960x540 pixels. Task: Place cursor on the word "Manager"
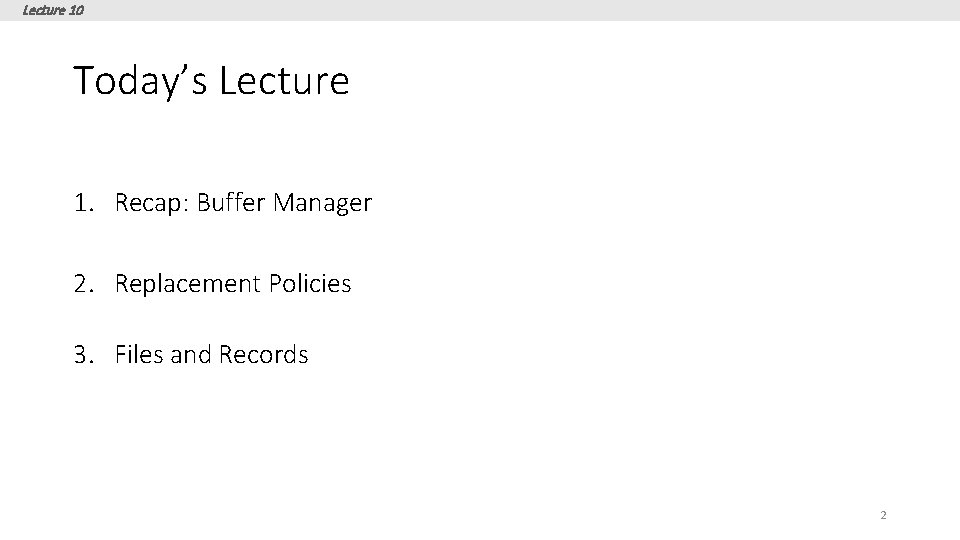click(x=322, y=204)
